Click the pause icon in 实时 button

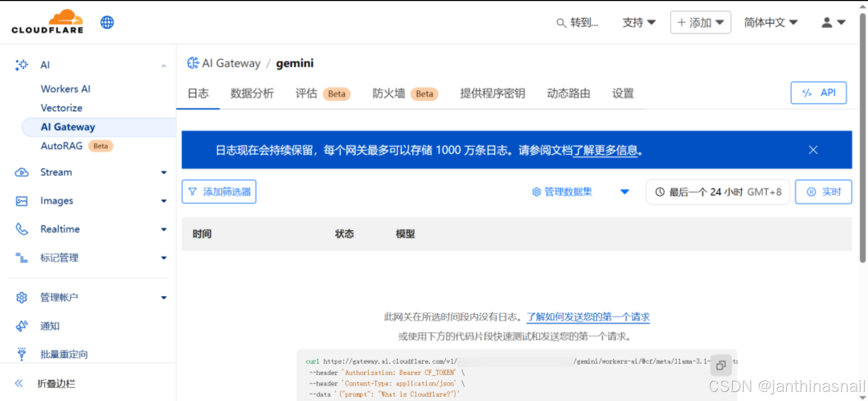coord(811,192)
